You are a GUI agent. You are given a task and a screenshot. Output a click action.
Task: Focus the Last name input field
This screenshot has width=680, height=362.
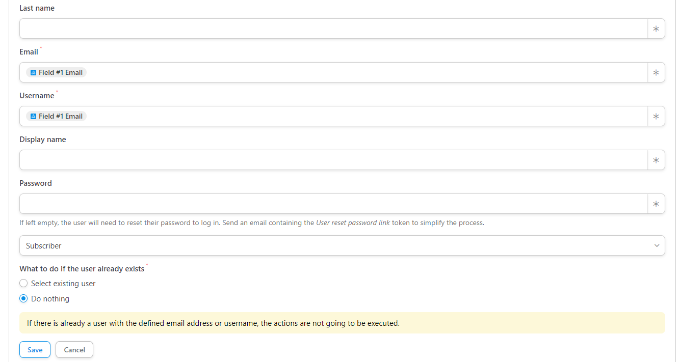click(333, 29)
